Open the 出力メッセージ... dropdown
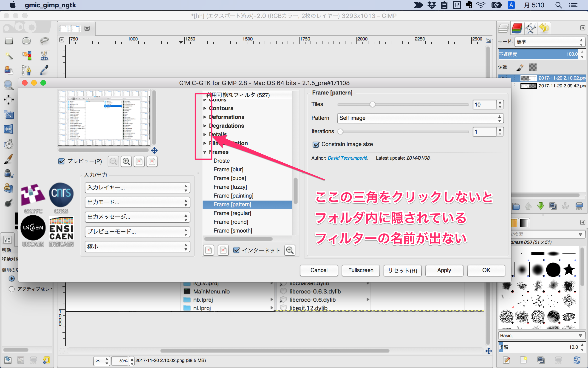Screen dimensions: 588x368 coord(137,217)
